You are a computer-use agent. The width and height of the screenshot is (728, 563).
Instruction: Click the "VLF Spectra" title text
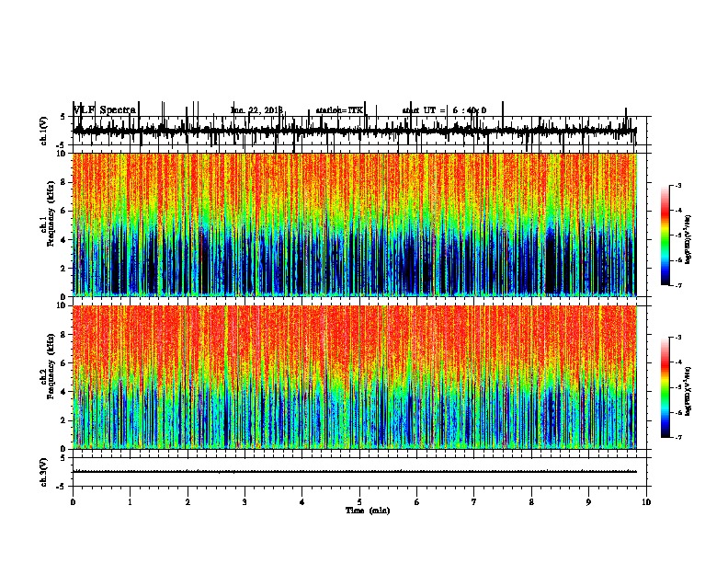[105, 110]
